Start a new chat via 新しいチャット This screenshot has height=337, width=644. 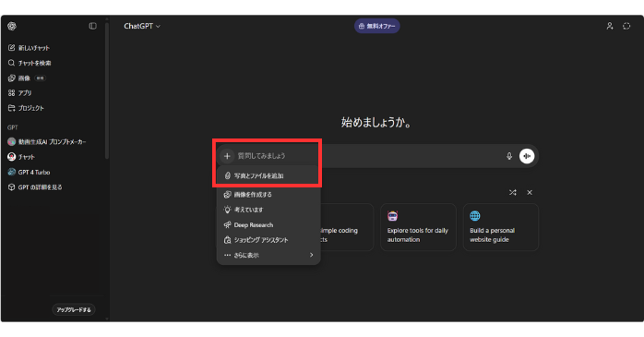tap(29, 48)
